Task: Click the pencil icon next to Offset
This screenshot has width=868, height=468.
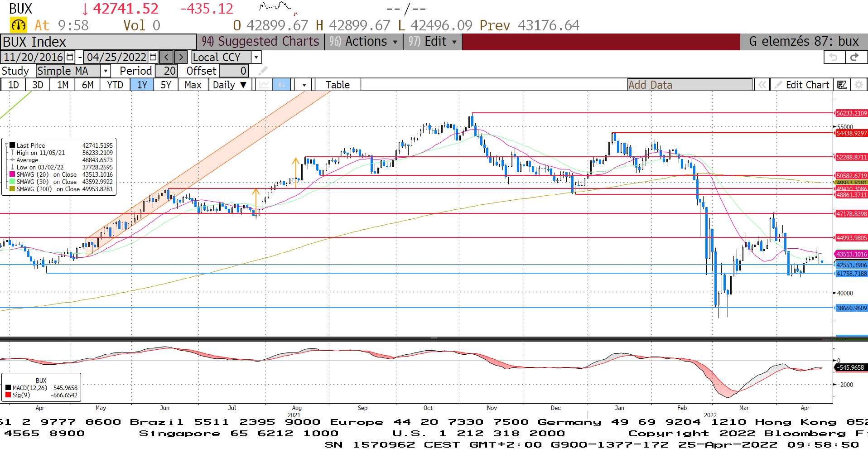Action: coord(263,71)
